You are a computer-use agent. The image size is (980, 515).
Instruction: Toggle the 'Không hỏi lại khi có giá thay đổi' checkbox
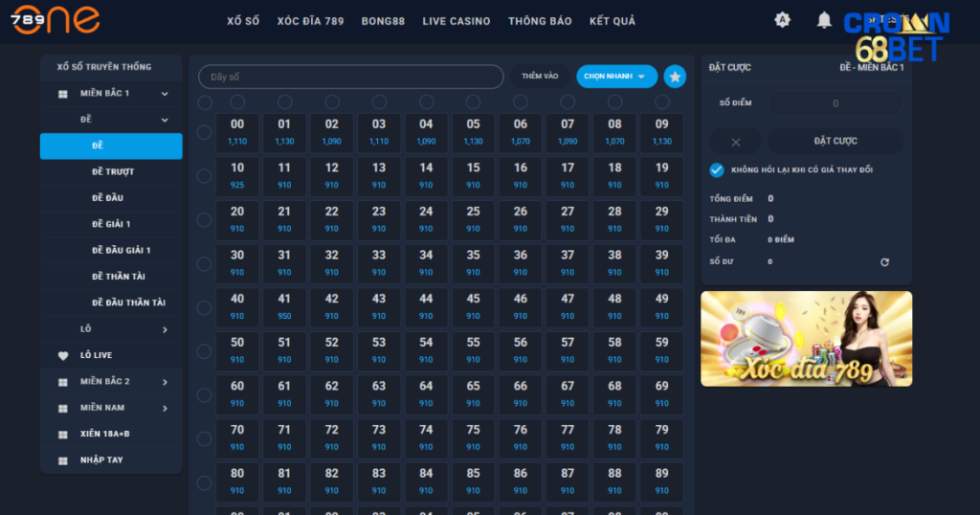coord(717,169)
